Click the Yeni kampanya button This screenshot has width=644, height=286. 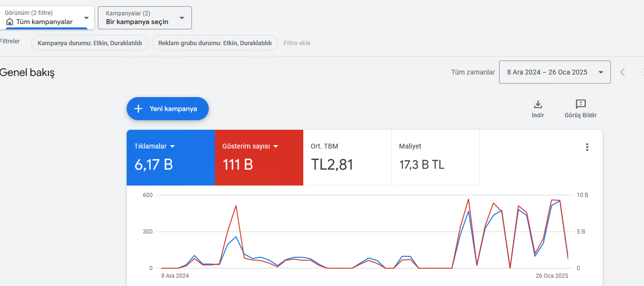(167, 109)
